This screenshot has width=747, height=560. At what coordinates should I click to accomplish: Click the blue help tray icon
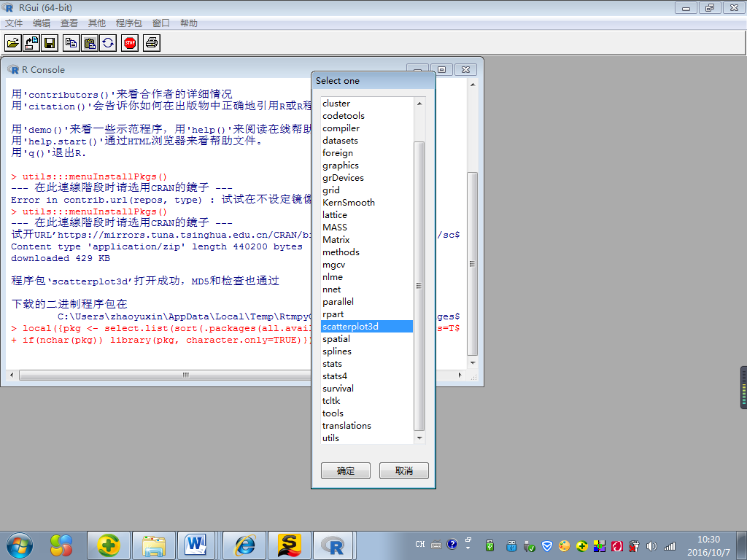[452, 544]
